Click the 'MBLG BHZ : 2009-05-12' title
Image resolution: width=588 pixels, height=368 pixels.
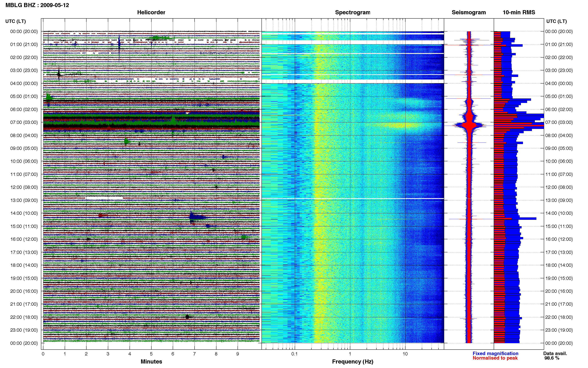point(37,5)
